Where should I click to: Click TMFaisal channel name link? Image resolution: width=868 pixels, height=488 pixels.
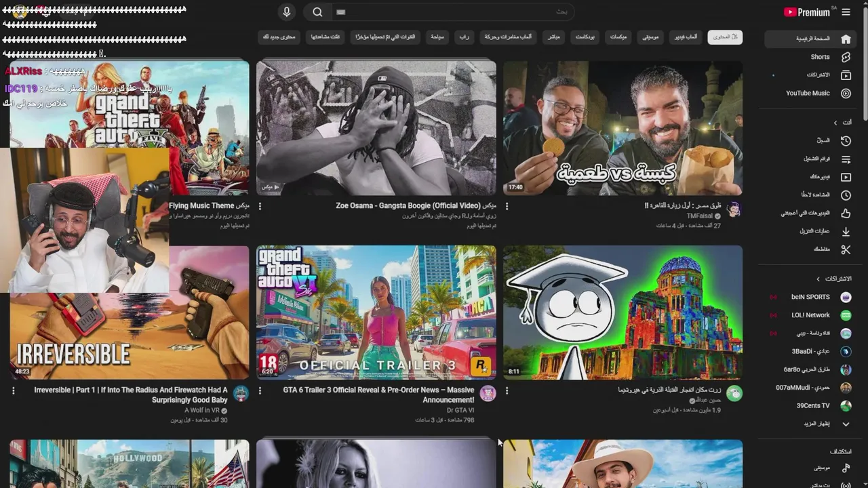click(700, 216)
